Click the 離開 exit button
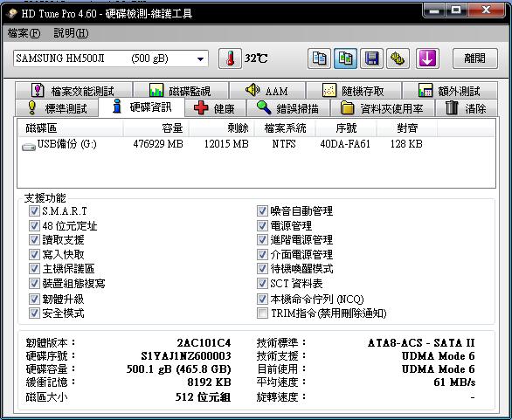Image resolution: width=512 pixels, height=420 pixels. pyautogui.click(x=475, y=59)
